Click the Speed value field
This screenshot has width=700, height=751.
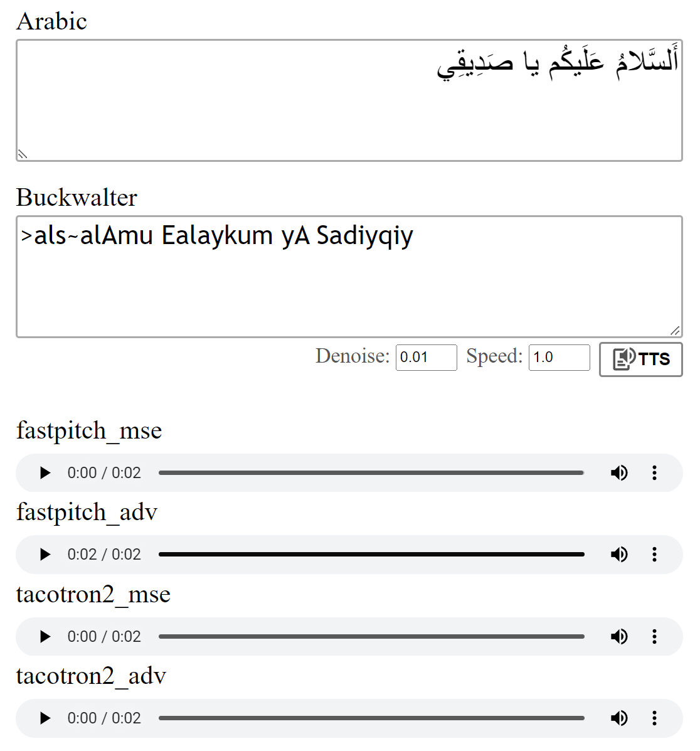pos(559,358)
